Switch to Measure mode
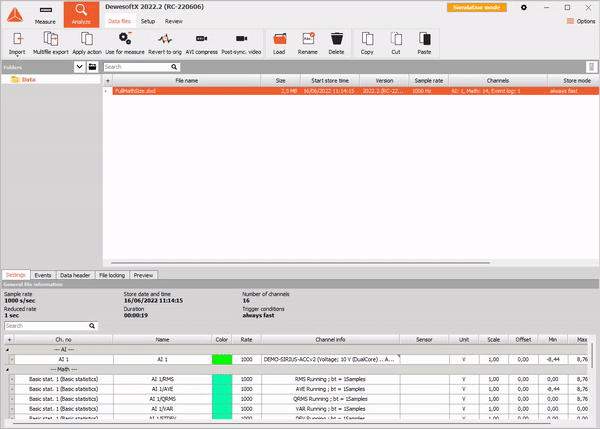This screenshot has height=429, width=600. (x=45, y=15)
